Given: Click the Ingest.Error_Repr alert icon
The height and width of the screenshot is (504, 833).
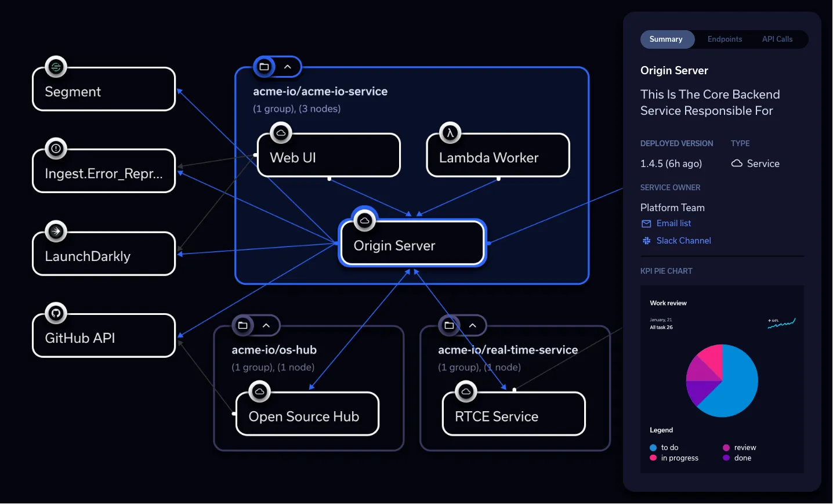Looking at the screenshot, I should point(56,149).
